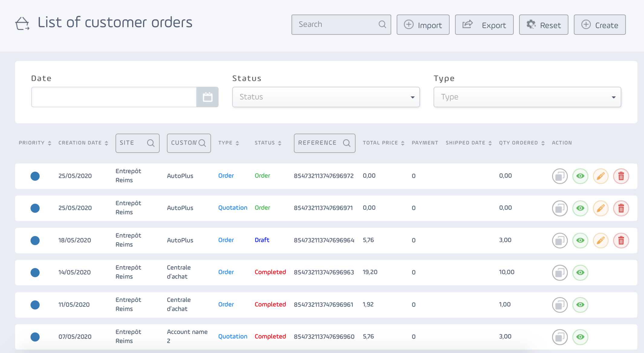Image resolution: width=644 pixels, height=353 pixels.
Task: Sort table by Priority column
Action: [35, 143]
